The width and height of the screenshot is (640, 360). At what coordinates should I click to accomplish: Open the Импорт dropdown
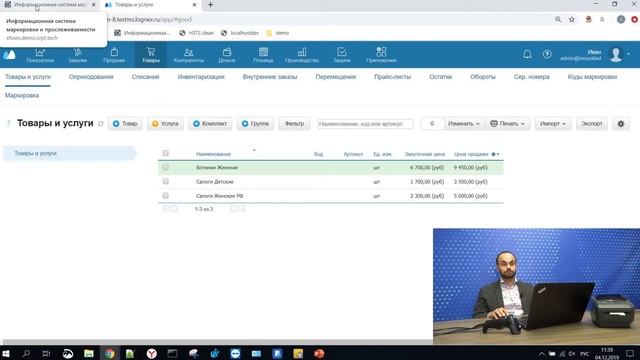coord(553,124)
